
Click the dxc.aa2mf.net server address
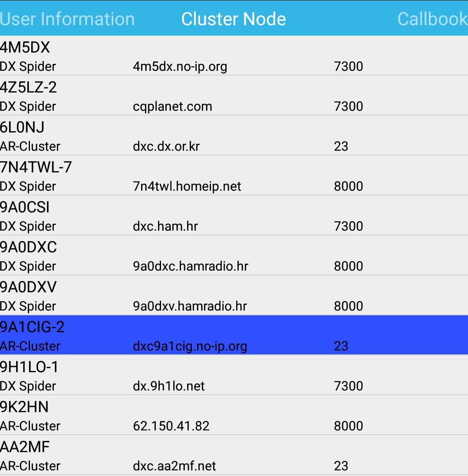[174, 466]
